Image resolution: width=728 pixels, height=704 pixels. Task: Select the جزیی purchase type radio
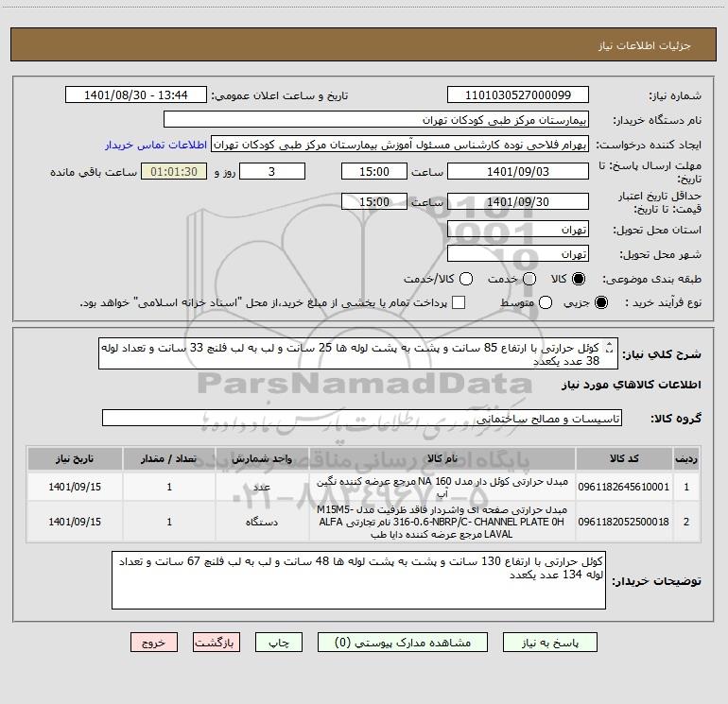click(x=600, y=302)
